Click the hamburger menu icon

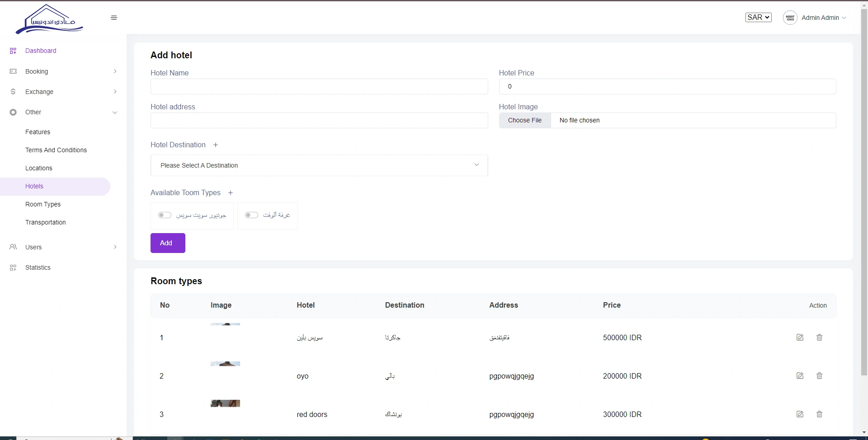pos(114,18)
